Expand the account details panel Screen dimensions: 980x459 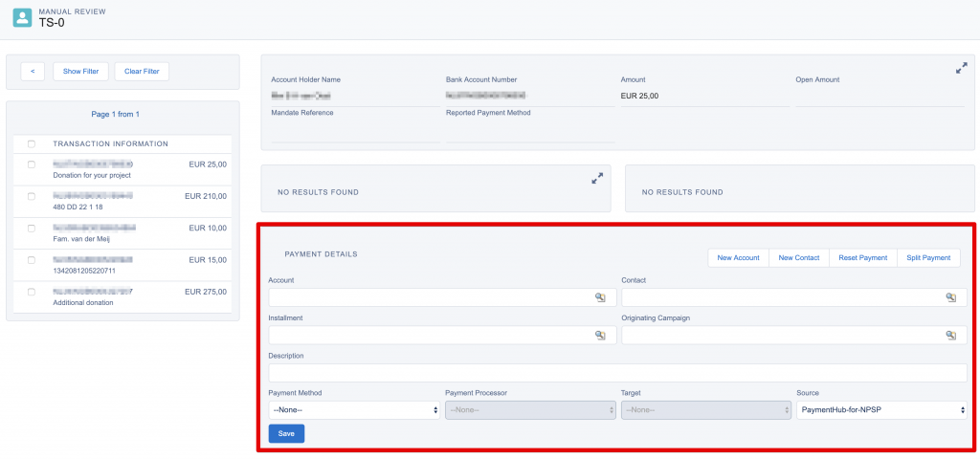961,68
